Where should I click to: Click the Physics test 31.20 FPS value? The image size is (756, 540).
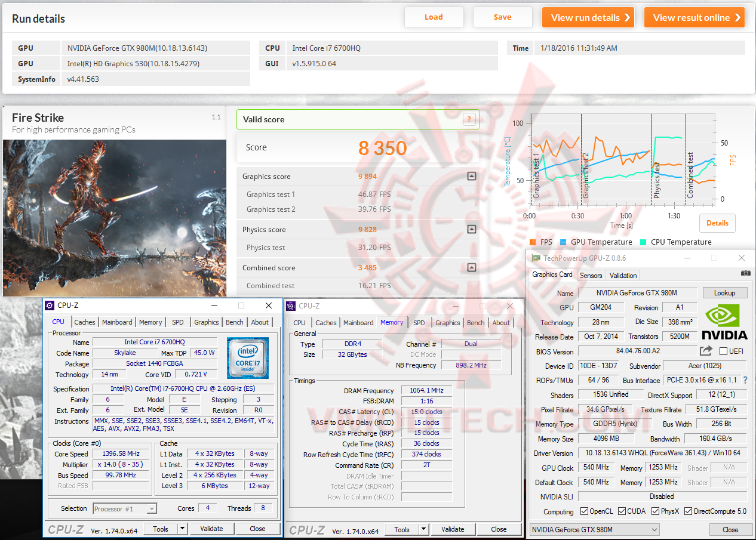(374, 248)
